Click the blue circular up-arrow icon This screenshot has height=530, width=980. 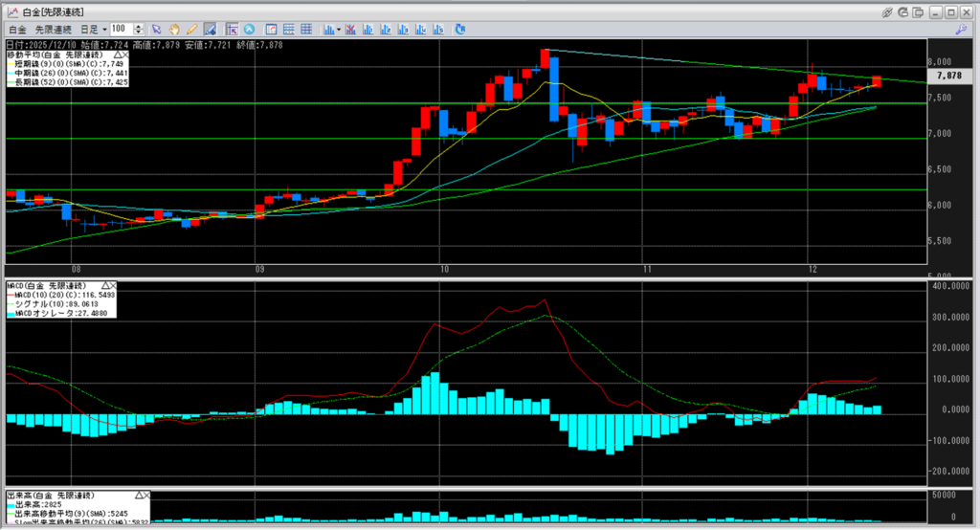point(250,30)
